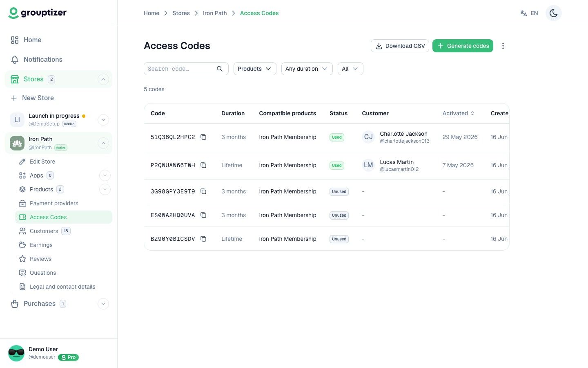588x368 pixels.
Task: Click Lucas Martin customer name
Action: (x=396, y=162)
